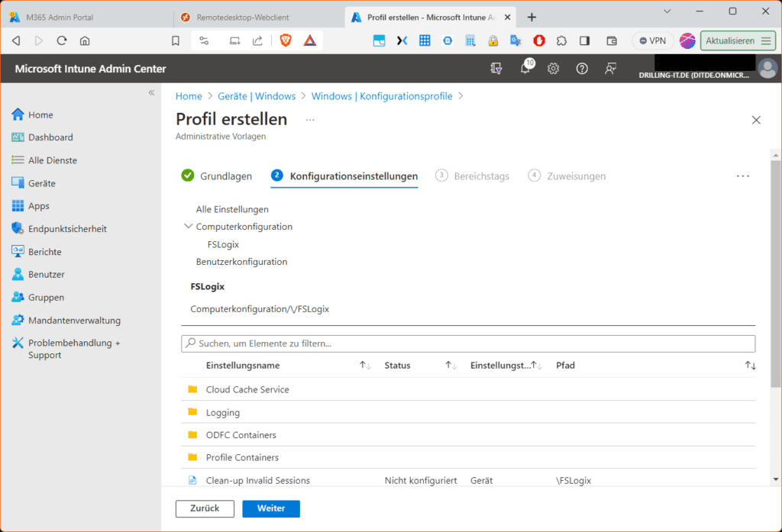This screenshot has width=782, height=532.
Task: Reload the page with the refresh icon
Action: coord(62,41)
